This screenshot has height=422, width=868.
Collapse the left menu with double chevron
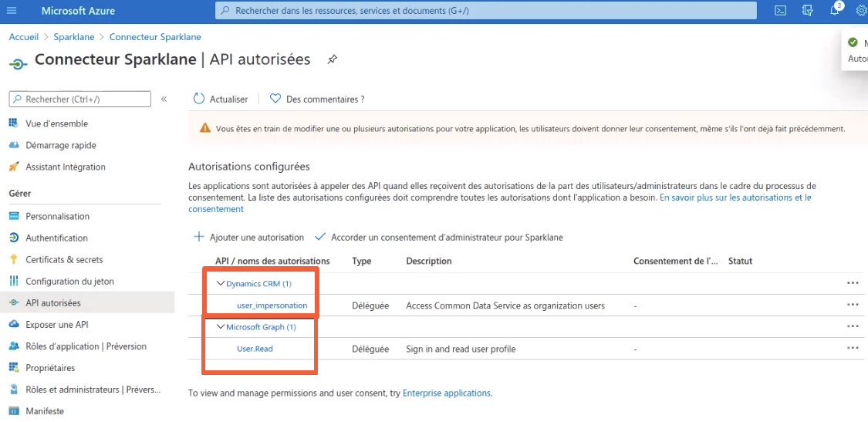pos(164,99)
